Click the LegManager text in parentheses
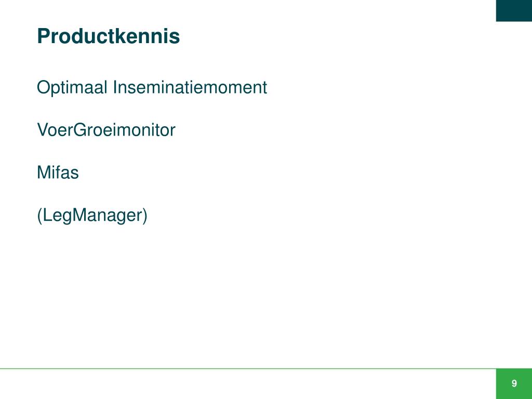This screenshot has width=532, height=399. [92, 215]
